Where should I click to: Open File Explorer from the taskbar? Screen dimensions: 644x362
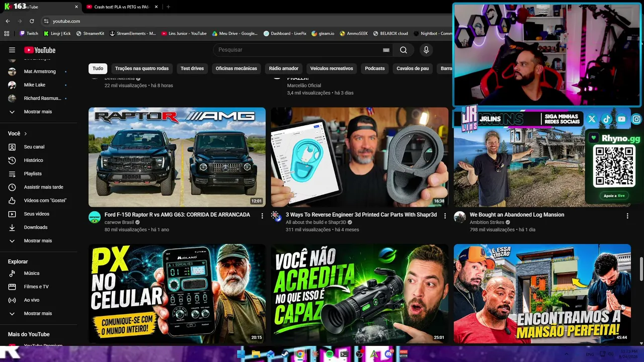pyautogui.click(x=256, y=354)
